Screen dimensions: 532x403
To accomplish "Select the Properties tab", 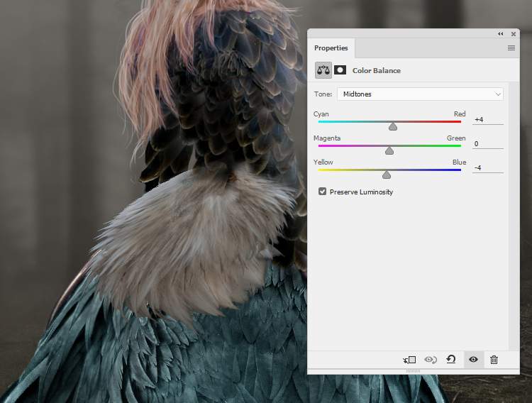I will click(331, 48).
